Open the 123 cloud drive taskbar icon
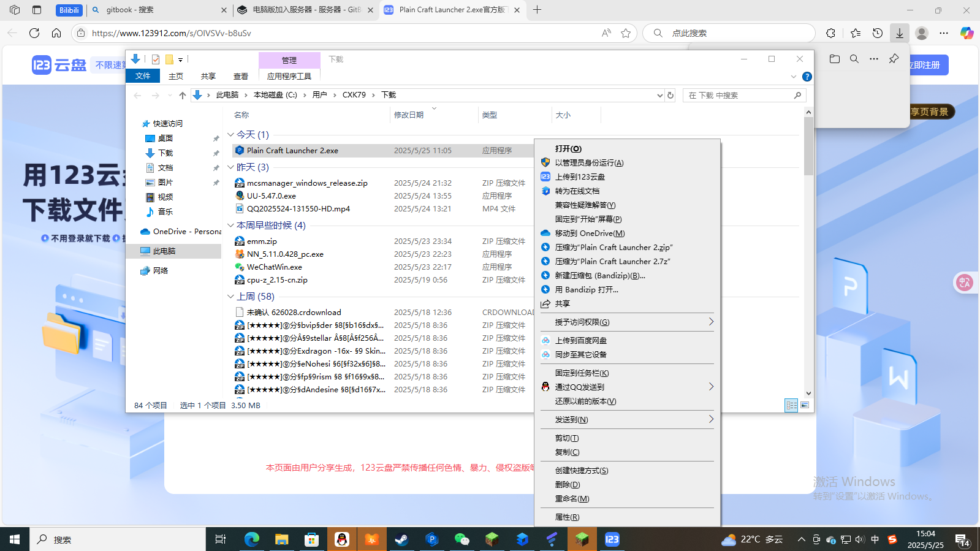 [612, 539]
